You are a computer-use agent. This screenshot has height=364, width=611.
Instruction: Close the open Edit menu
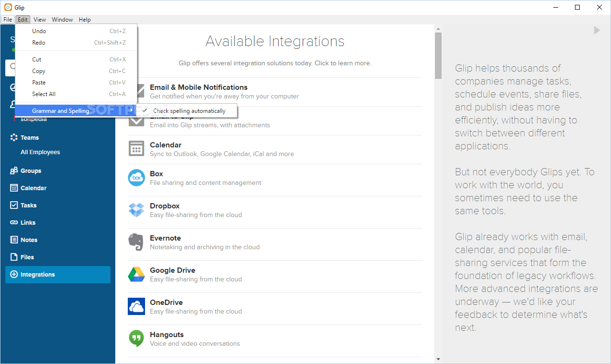click(x=23, y=20)
